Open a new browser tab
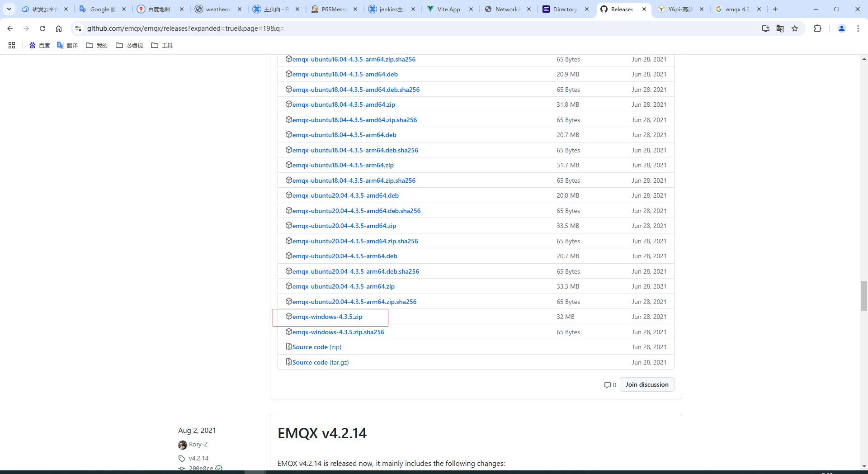The height and width of the screenshot is (474, 868). pos(775,9)
